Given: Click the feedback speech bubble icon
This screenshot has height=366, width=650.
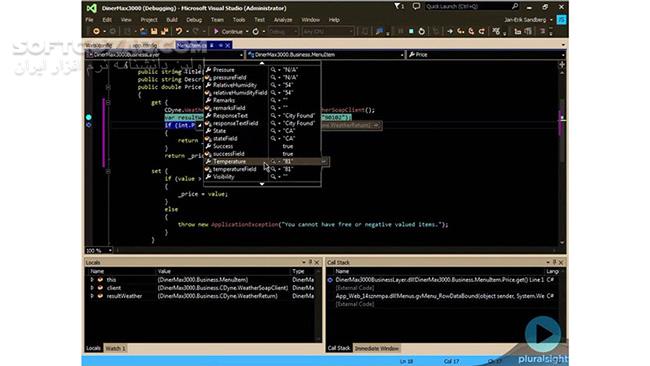Looking at the screenshot, I should 416,6.
